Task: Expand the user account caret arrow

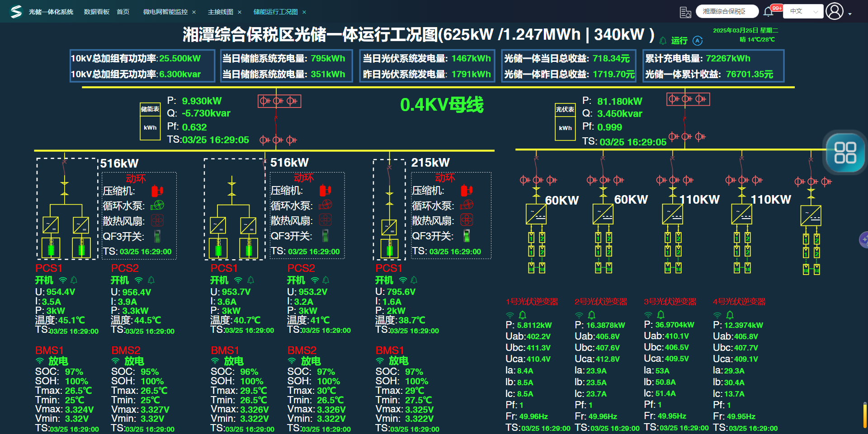Action: tap(850, 14)
